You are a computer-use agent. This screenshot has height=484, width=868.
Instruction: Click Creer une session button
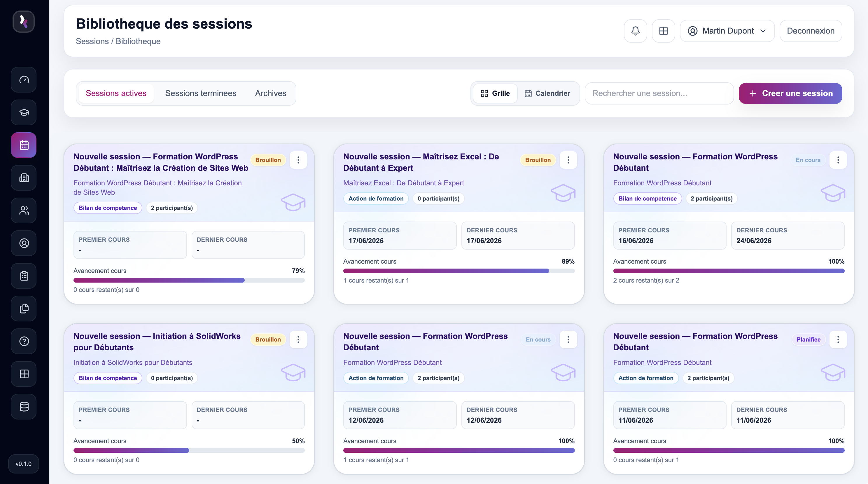coord(790,93)
